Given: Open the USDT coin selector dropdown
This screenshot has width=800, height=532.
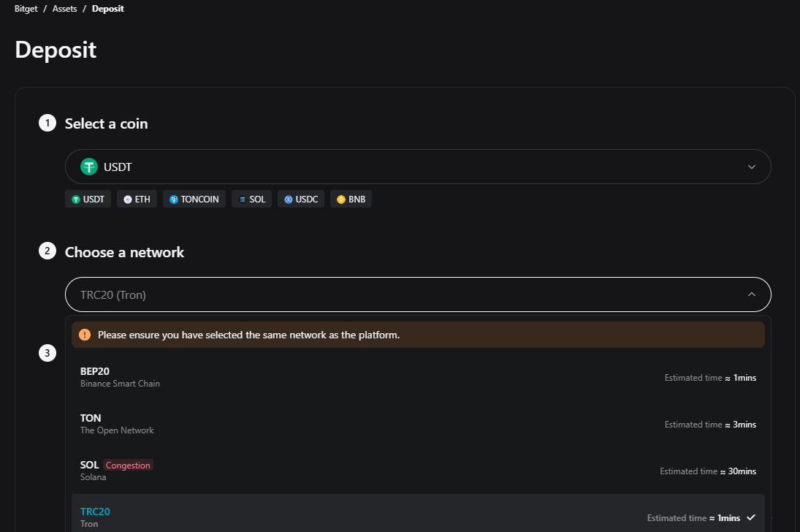Looking at the screenshot, I should click(x=418, y=167).
